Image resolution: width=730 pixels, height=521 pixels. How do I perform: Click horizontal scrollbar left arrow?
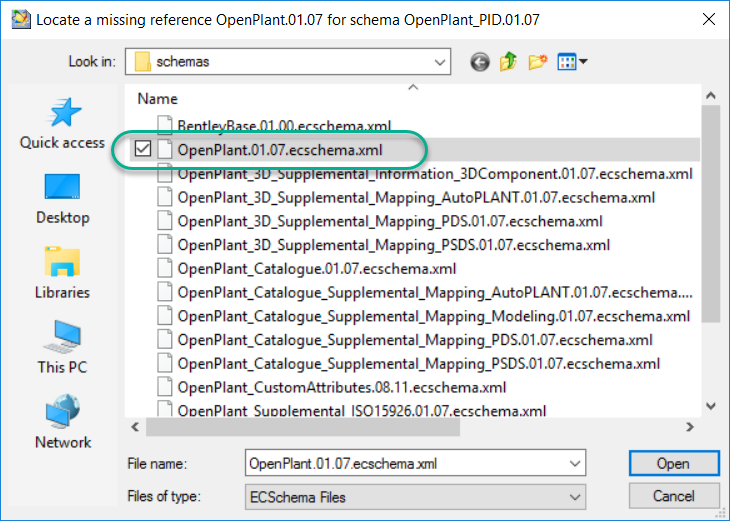pyautogui.click(x=135, y=426)
